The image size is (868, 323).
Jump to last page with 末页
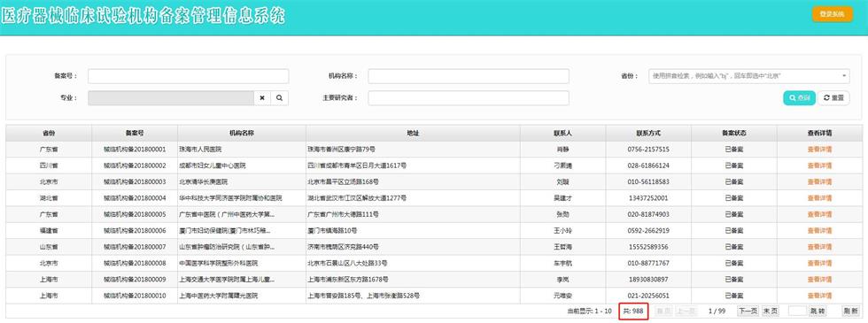770,311
